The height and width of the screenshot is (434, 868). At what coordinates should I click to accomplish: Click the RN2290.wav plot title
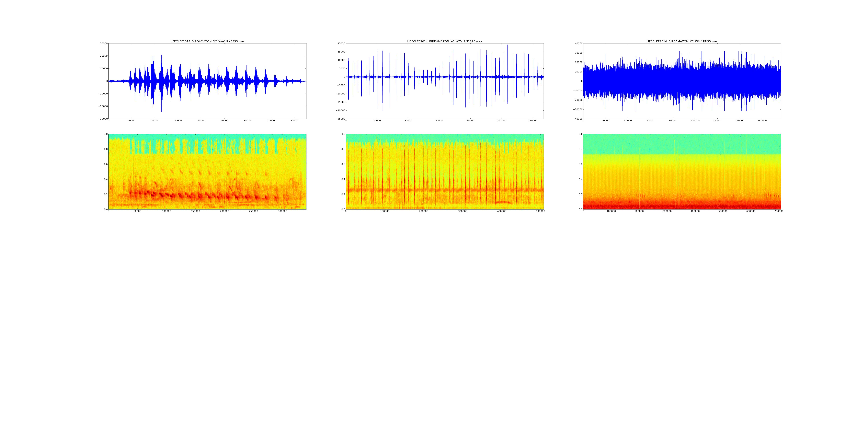point(444,41)
